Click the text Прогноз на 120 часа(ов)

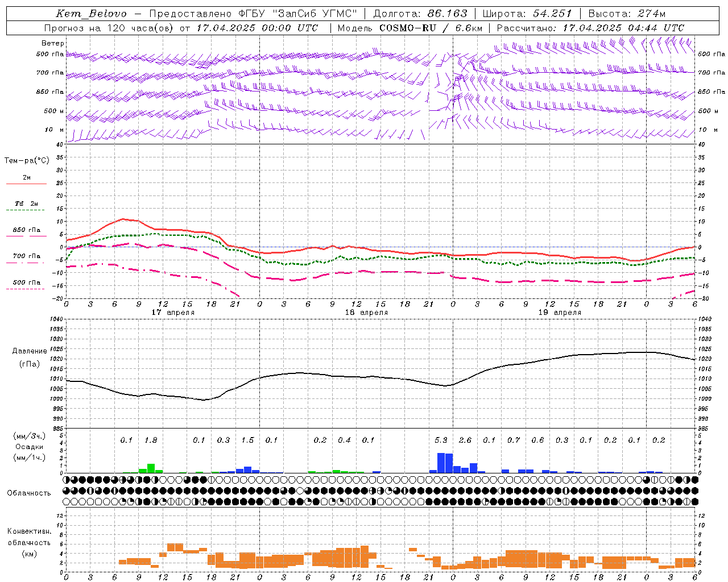[109, 28]
